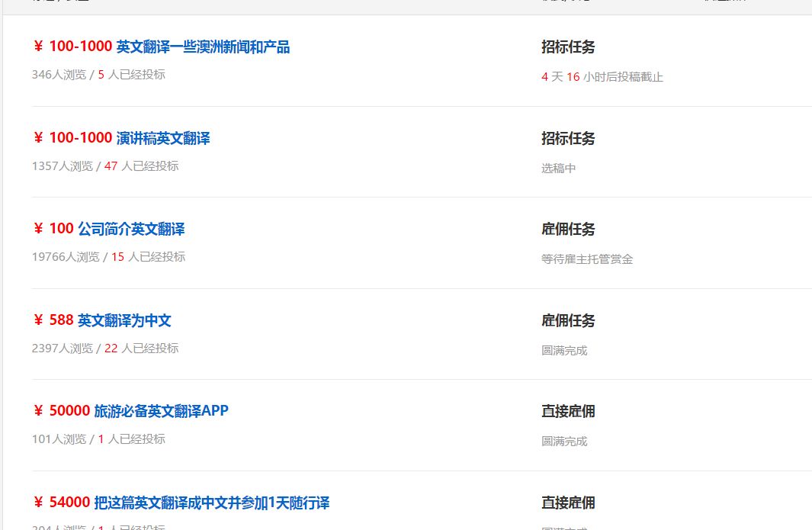Click ¥ 100-1000 price of 澳洲新闻 row

click(72, 46)
